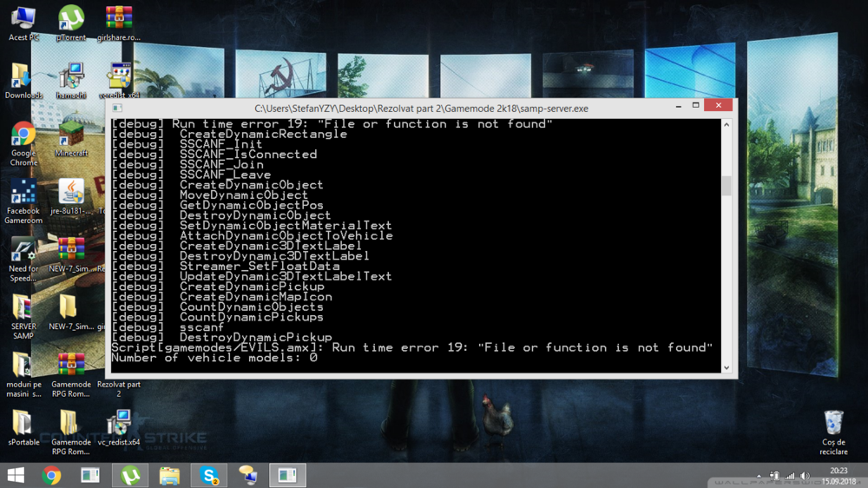Select the girlshare.ro archive on desktop

(118, 23)
